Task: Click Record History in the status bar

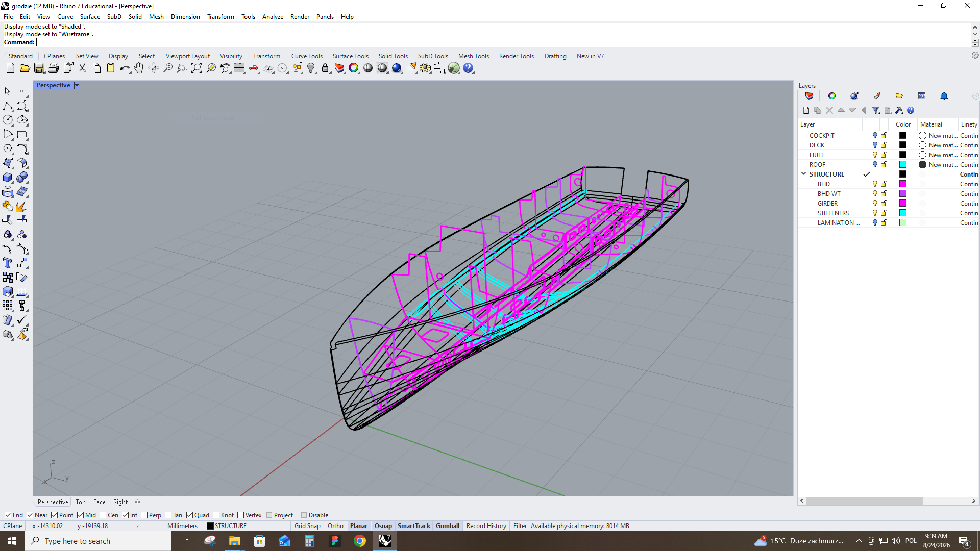Action: [486, 526]
